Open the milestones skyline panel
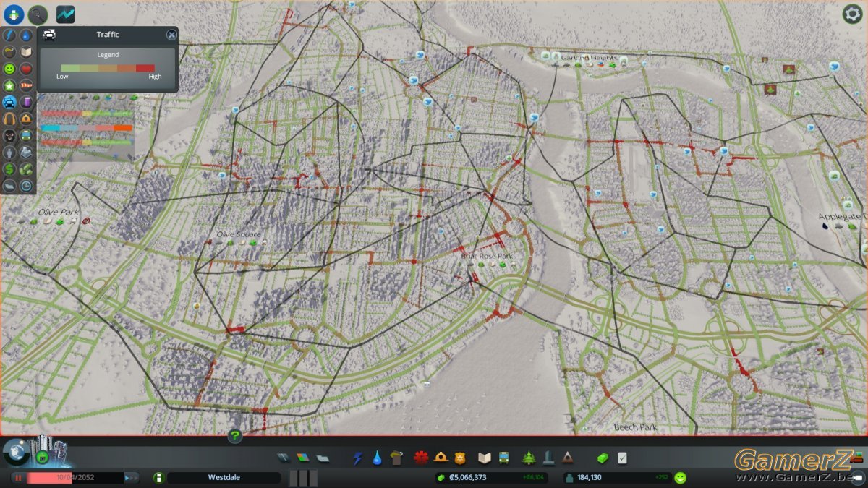Viewport: 868px width, 488px height. pos(51,450)
